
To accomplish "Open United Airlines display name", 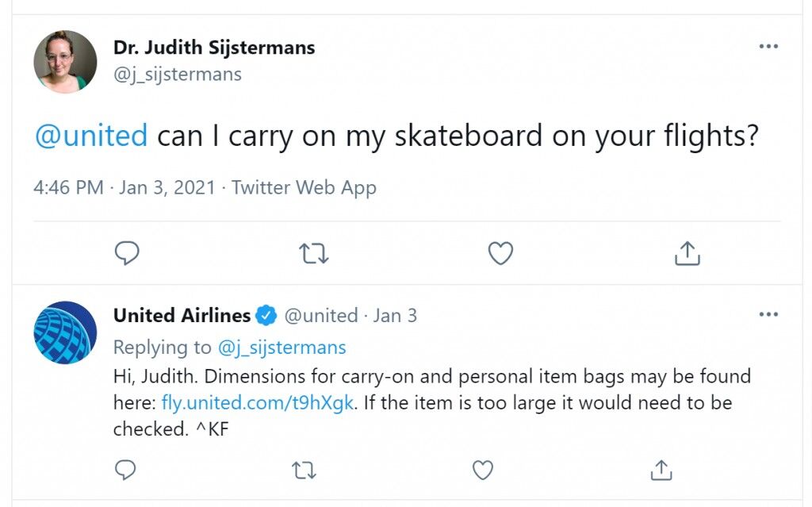I will [x=182, y=315].
